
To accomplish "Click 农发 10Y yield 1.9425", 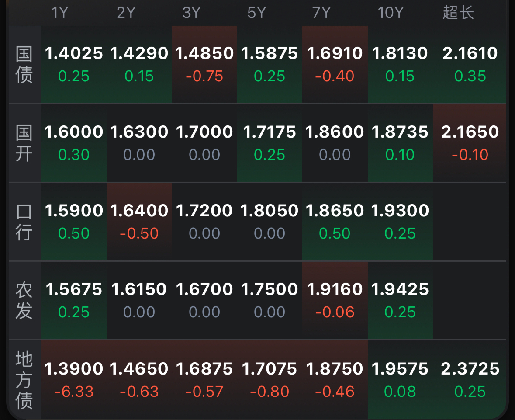I will point(400,300).
